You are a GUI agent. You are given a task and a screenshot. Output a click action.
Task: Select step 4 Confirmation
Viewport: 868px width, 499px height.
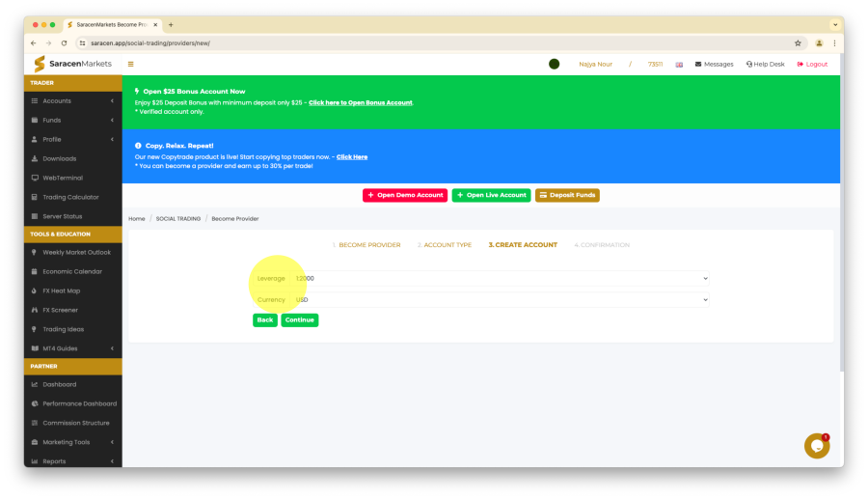[602, 245]
